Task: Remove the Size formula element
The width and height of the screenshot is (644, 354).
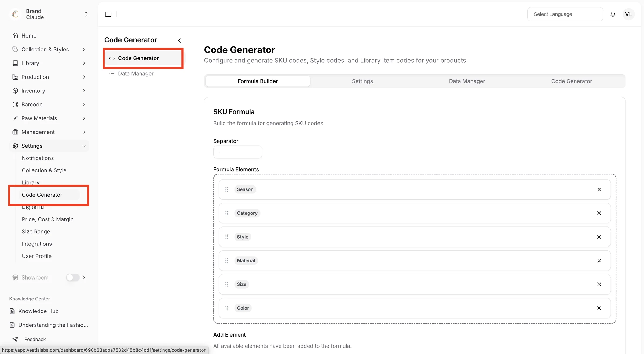Action: tap(599, 284)
